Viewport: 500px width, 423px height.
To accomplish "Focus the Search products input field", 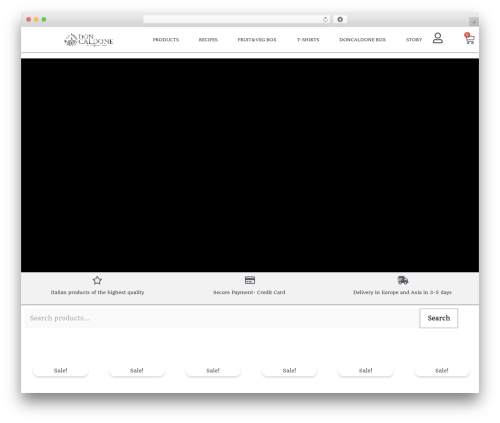I will 222,318.
